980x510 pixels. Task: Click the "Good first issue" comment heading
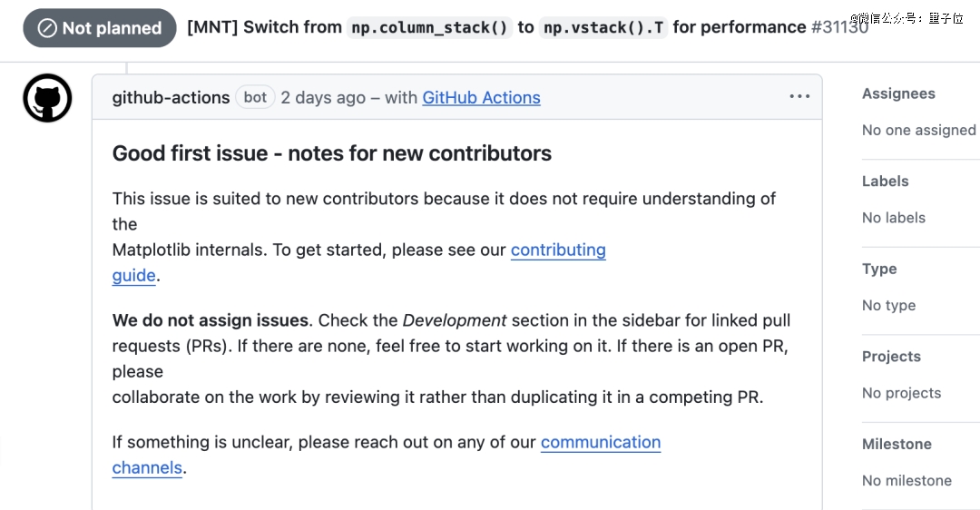pos(331,153)
